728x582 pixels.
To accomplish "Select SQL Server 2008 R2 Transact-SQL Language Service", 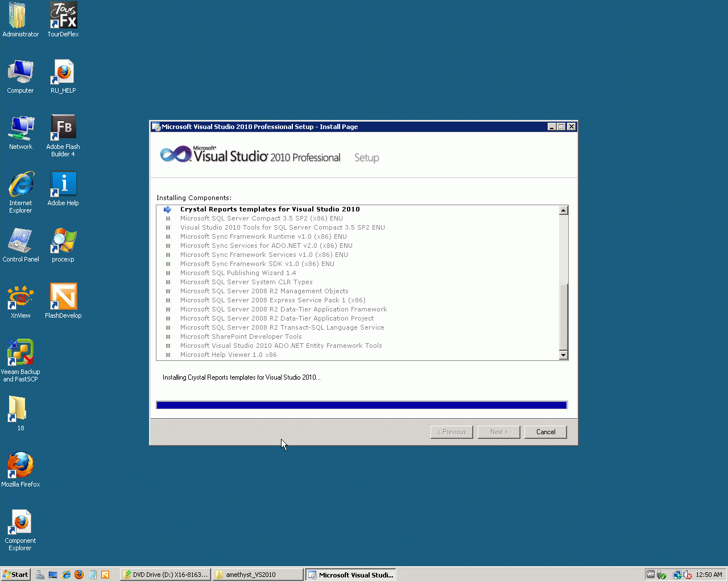I will pyautogui.click(x=282, y=327).
